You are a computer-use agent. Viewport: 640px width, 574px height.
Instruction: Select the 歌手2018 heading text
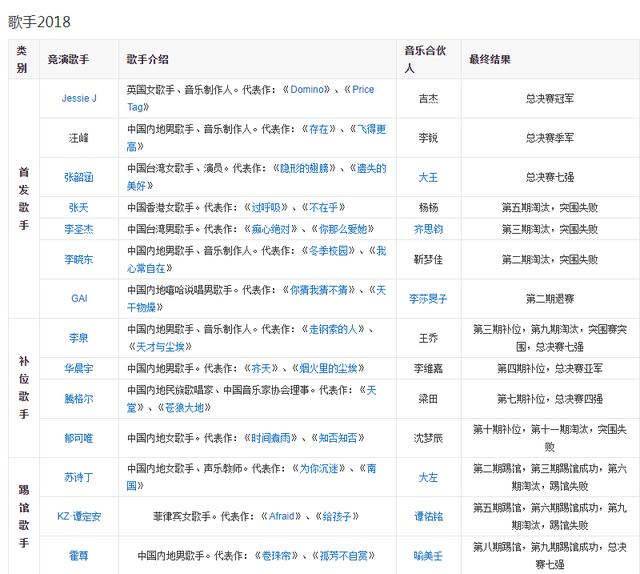pos(39,22)
